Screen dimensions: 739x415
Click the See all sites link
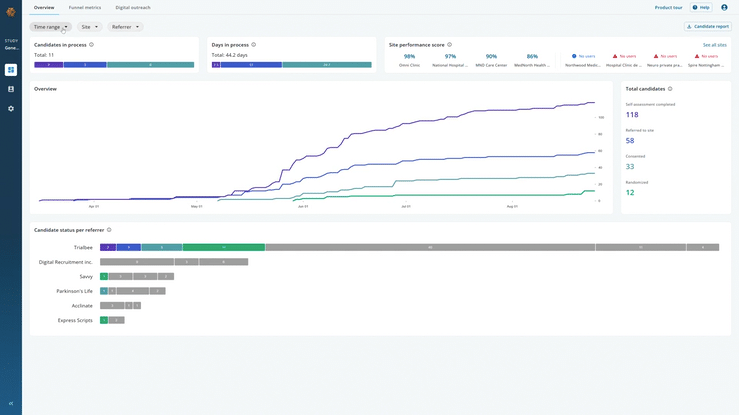coord(714,45)
